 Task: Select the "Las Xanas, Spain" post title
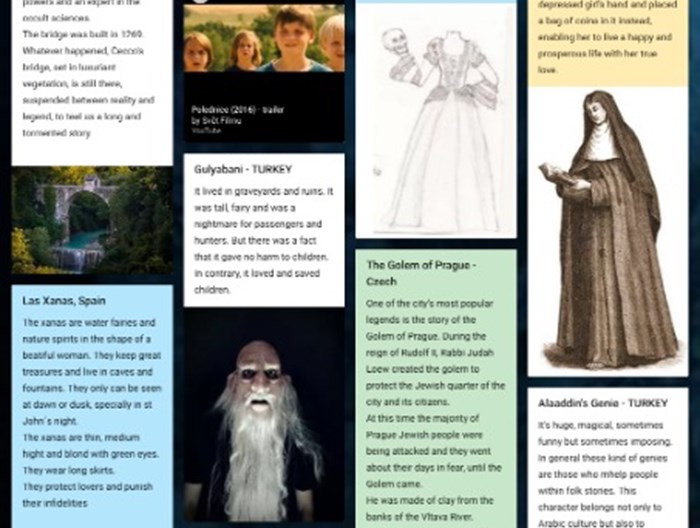point(64,300)
